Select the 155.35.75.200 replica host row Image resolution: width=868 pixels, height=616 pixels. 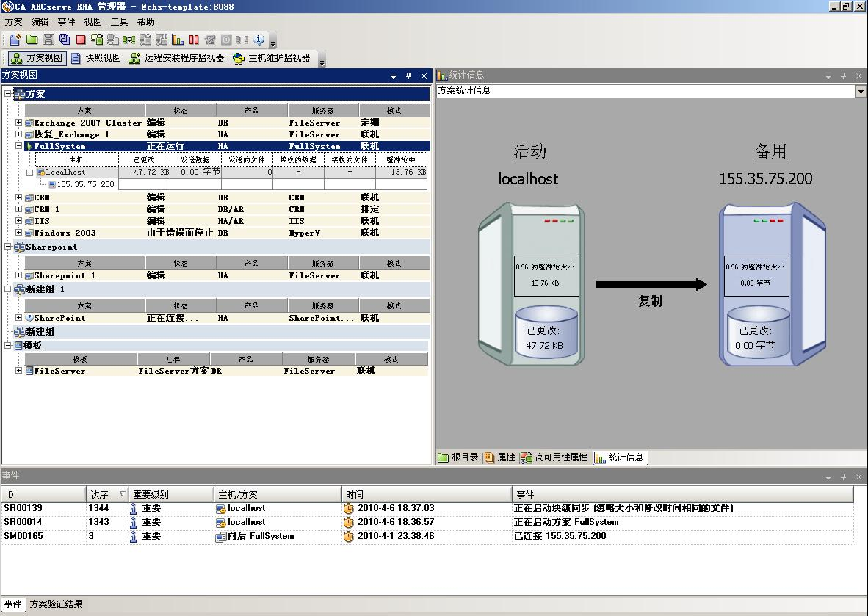(x=85, y=184)
